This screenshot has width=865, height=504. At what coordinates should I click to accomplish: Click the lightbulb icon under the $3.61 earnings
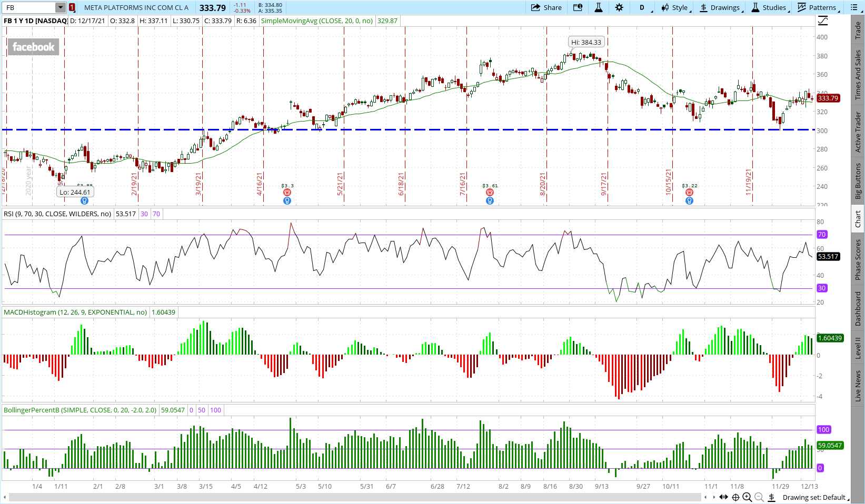tap(490, 200)
